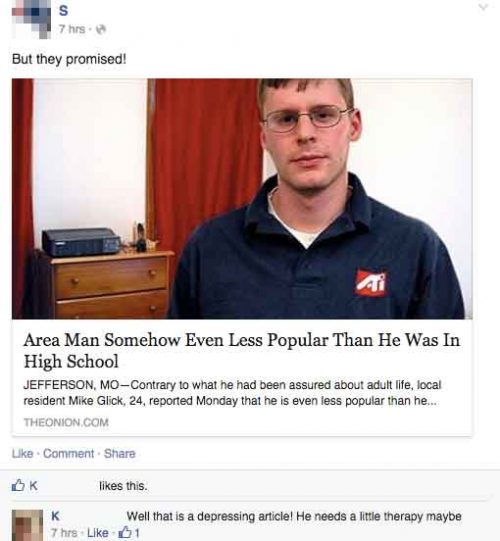Click the 'But they promised!' post text
This screenshot has height=541, width=500.
69,59
